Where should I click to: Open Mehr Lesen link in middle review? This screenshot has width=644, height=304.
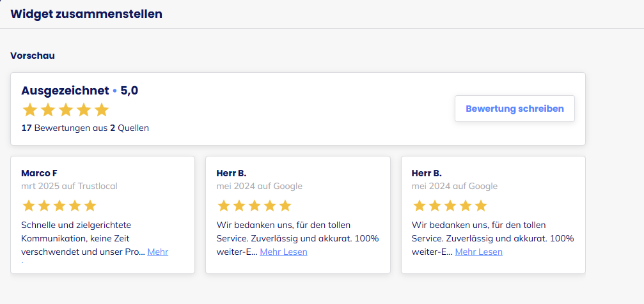[x=283, y=252]
